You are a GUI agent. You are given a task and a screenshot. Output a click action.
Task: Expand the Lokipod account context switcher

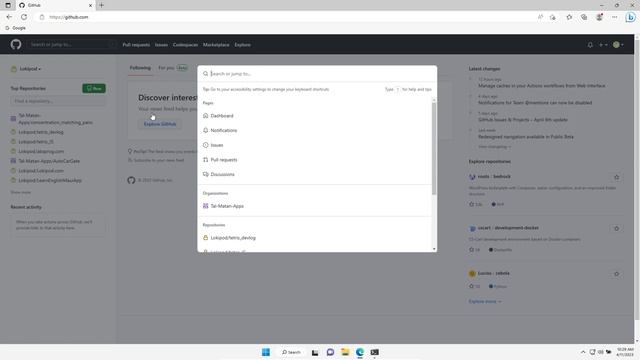pos(27,69)
